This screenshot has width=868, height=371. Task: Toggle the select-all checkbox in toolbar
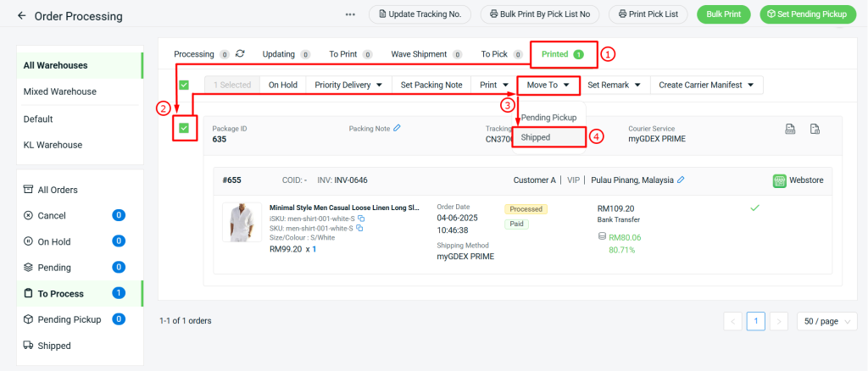point(184,86)
